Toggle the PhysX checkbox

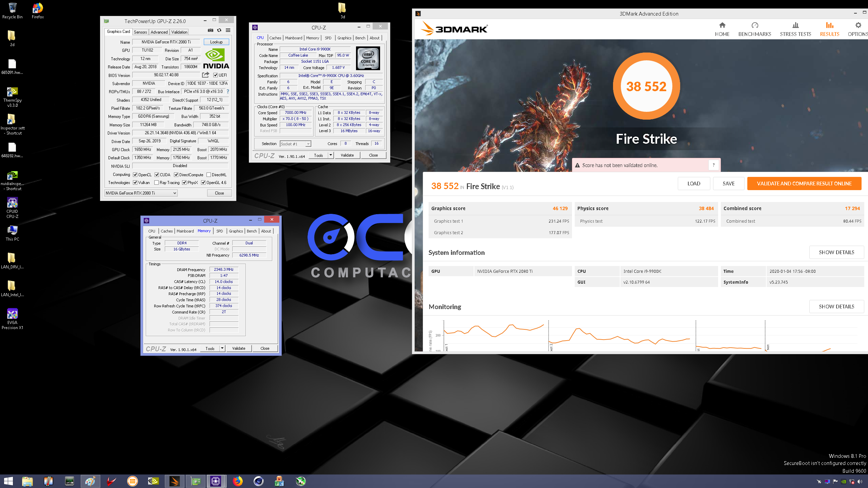[x=184, y=183]
